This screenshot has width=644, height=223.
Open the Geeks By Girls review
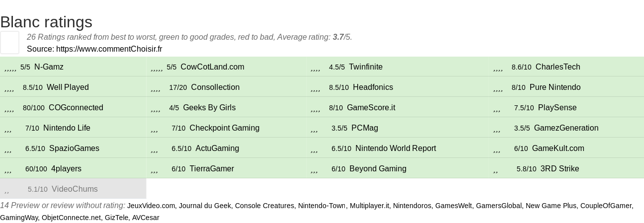[x=209, y=108]
